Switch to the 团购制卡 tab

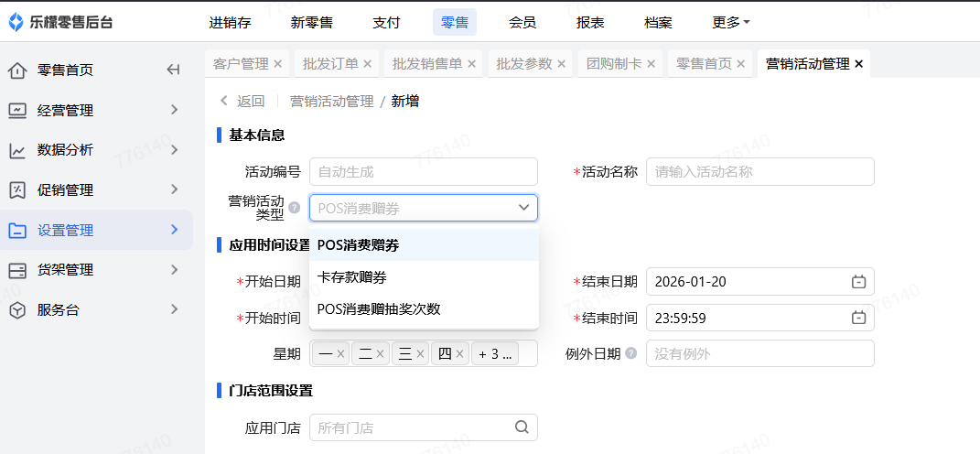point(614,64)
